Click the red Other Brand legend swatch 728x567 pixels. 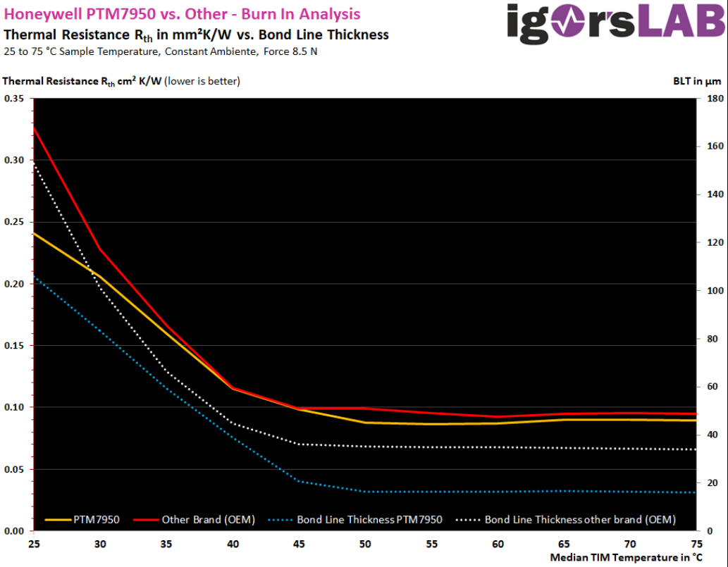(x=147, y=520)
